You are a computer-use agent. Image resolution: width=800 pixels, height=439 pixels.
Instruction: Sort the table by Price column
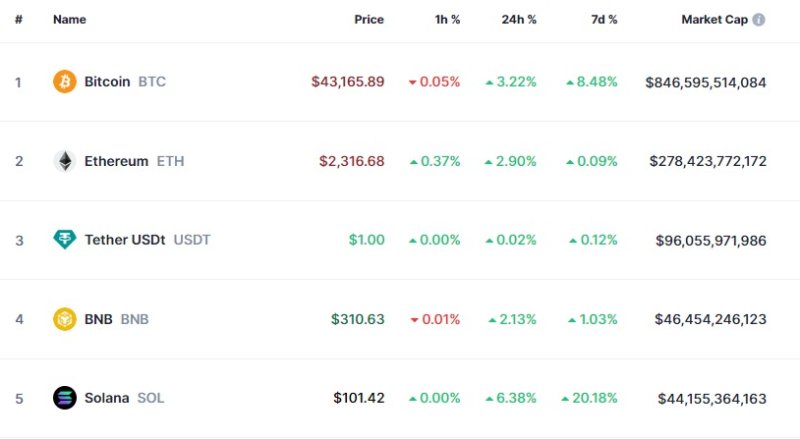(368, 20)
